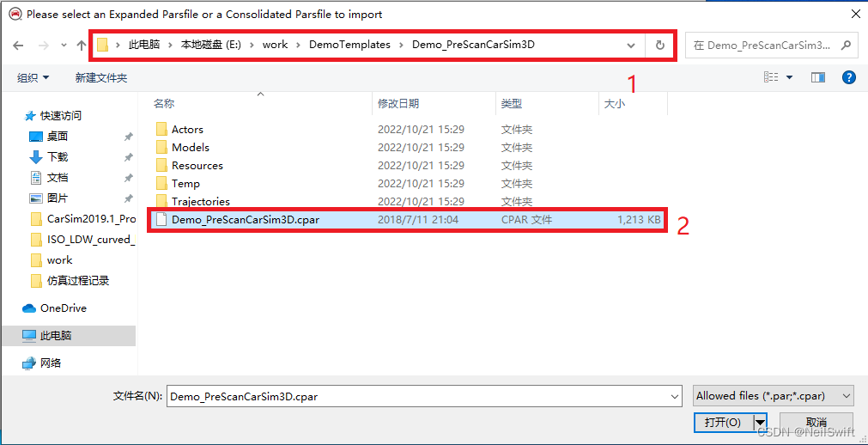Open Allowed files type filter dropdown

tap(773, 396)
